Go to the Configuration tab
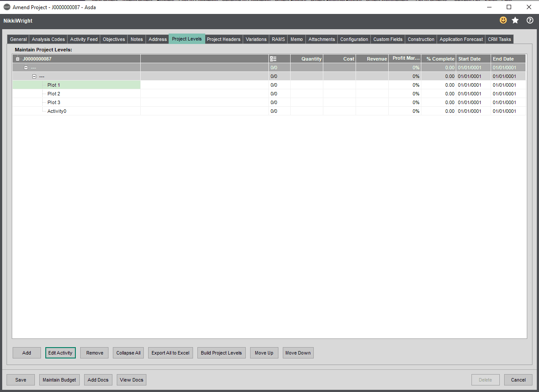Screen dimensions: 539x392 pos(354,39)
